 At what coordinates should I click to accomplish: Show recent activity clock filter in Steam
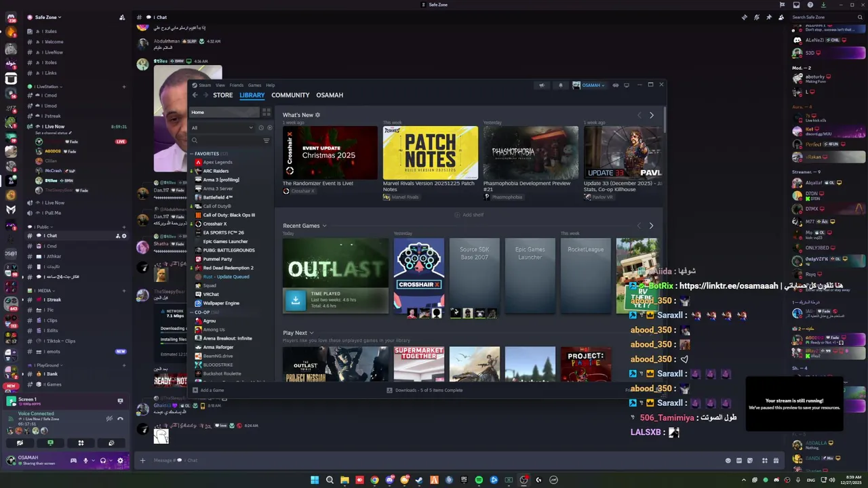pyautogui.click(x=261, y=127)
